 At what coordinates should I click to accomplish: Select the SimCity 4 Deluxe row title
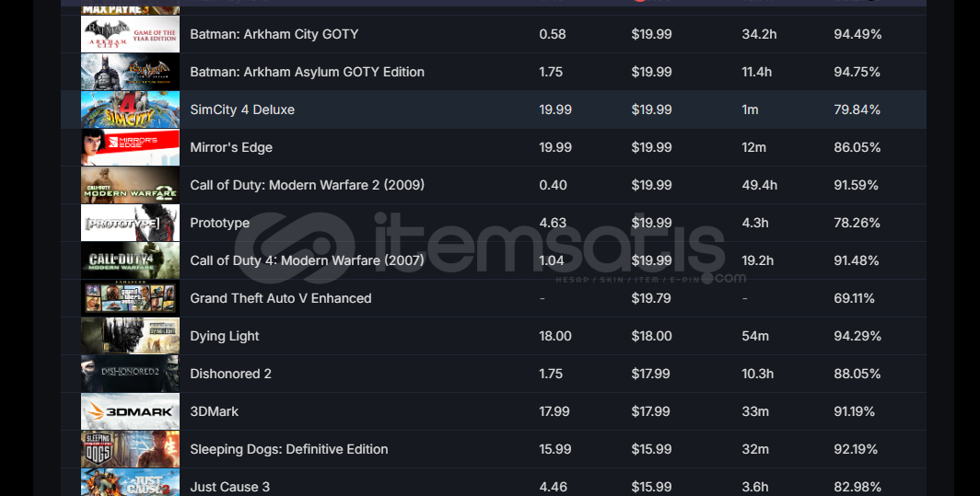[x=242, y=110]
